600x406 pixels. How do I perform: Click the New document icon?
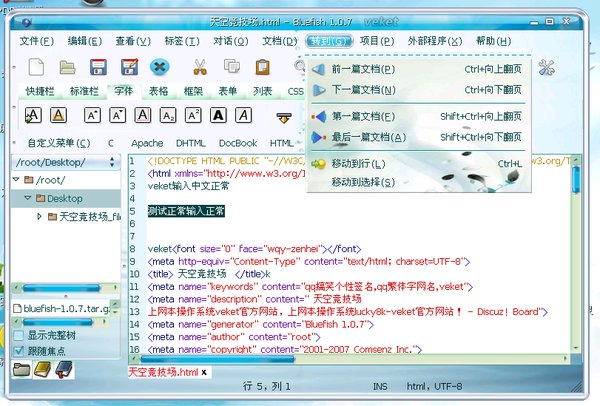36,67
